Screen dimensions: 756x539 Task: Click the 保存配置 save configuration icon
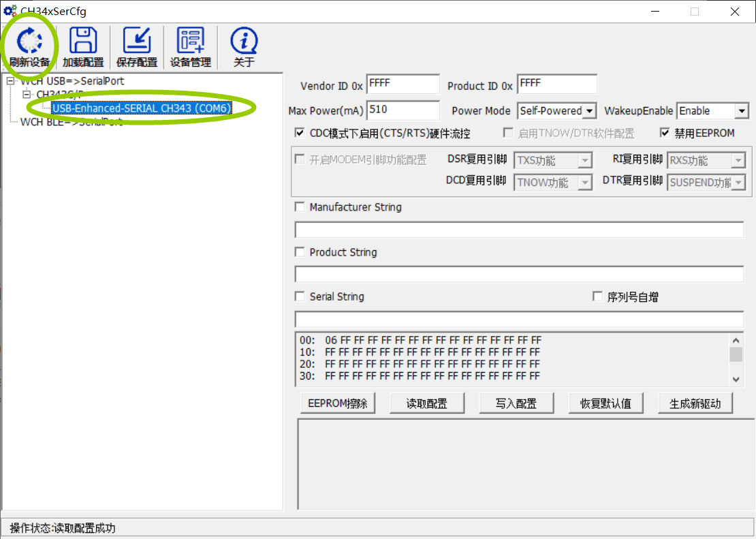[x=137, y=46]
